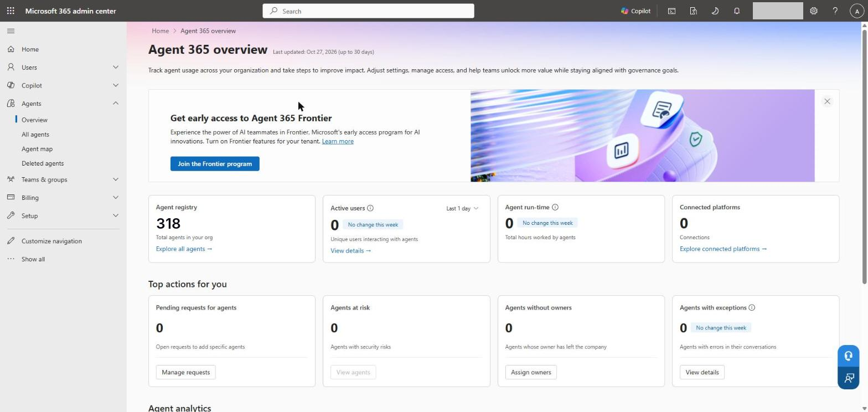Open the app launcher waffle icon
Image resolution: width=868 pixels, height=412 pixels.
(x=11, y=11)
